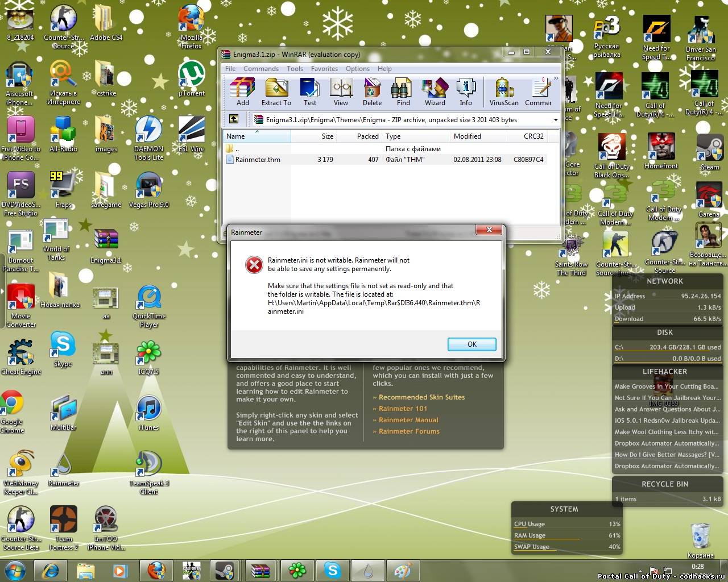
Task: Click the Delete toolbar icon in WinRAR
Action: point(372,92)
